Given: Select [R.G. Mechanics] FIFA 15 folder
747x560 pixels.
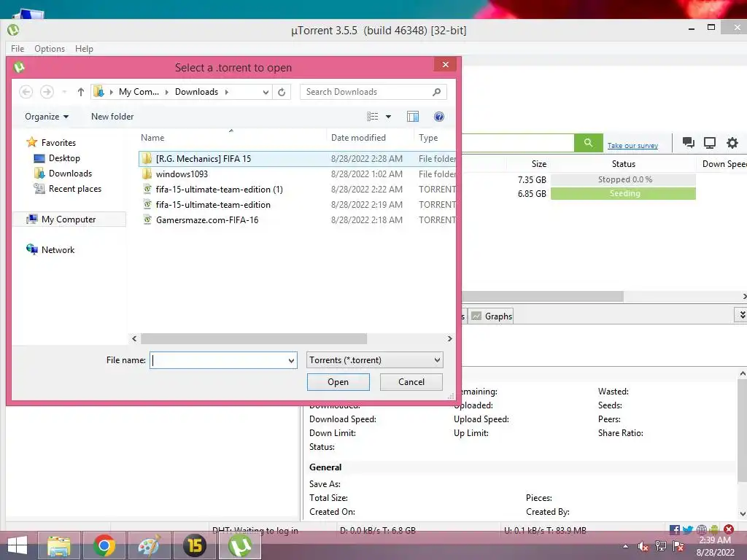Looking at the screenshot, I should [x=297, y=158].
